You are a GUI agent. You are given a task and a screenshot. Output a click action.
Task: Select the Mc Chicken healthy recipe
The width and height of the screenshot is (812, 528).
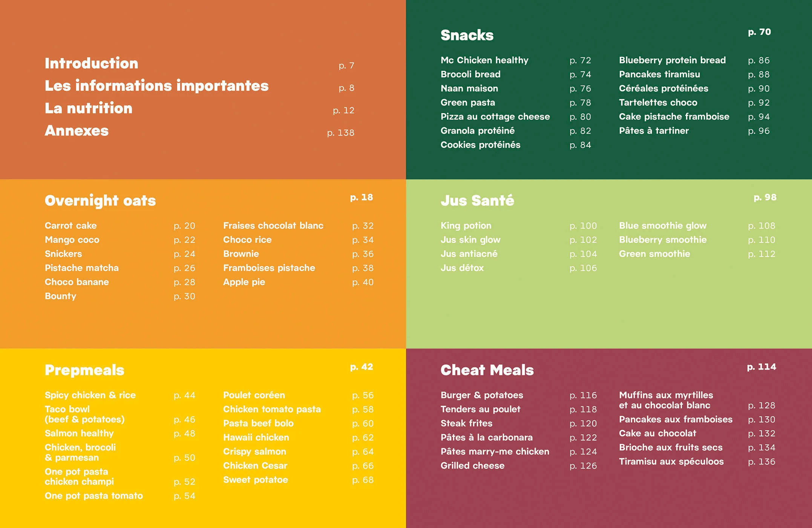pyautogui.click(x=484, y=60)
